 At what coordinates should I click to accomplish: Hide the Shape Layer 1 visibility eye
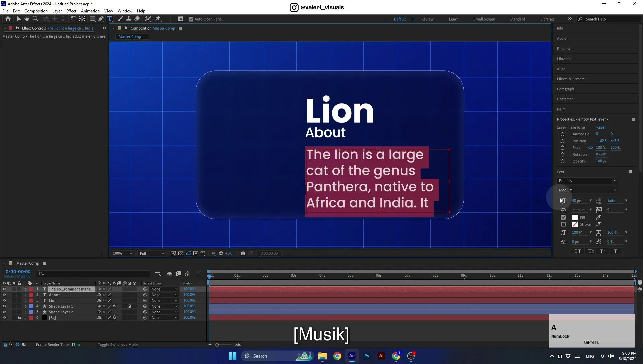4,306
